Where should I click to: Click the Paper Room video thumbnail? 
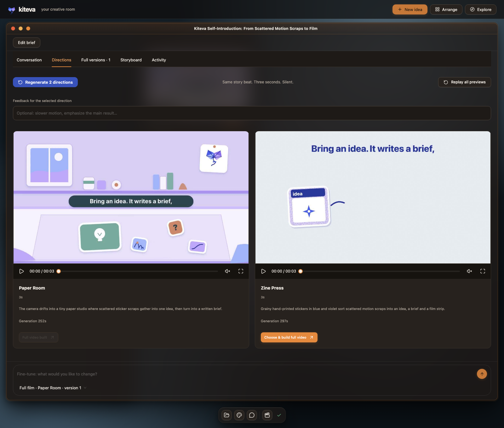point(131,197)
